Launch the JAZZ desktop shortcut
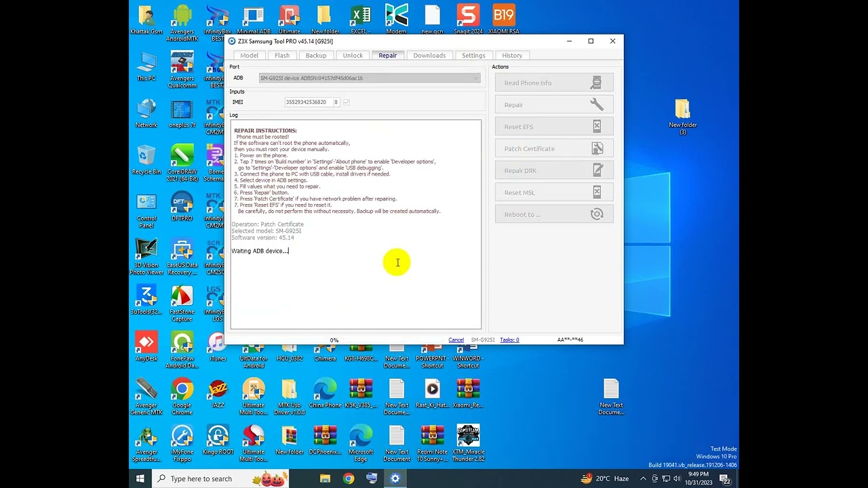Screen dimensions: 868x488 [x=218, y=394]
